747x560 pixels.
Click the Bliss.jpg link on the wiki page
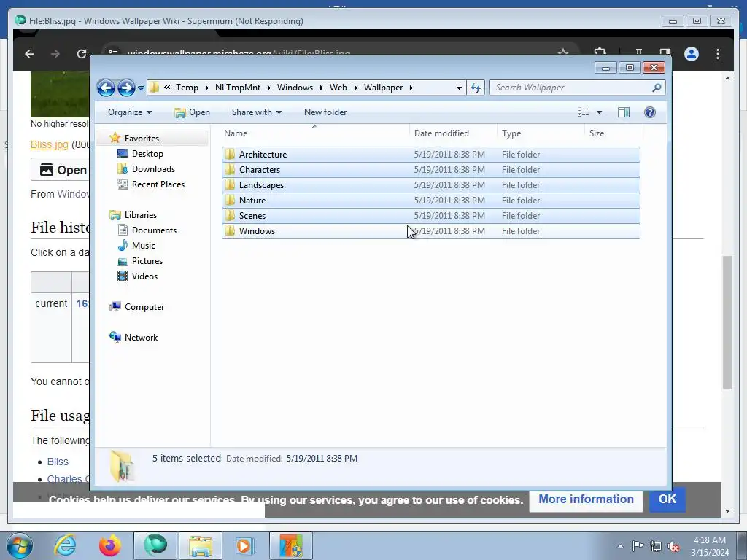click(x=50, y=145)
